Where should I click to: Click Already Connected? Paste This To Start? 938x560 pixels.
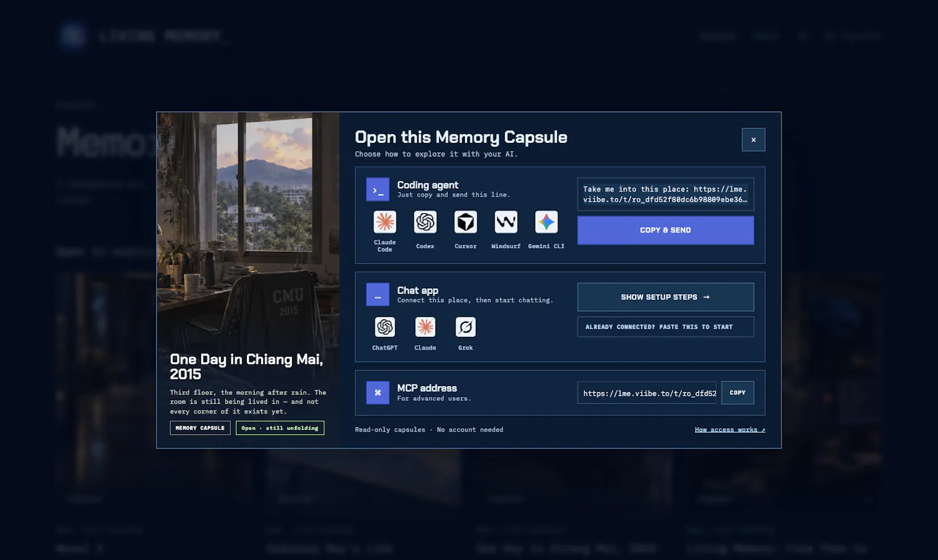(x=665, y=327)
